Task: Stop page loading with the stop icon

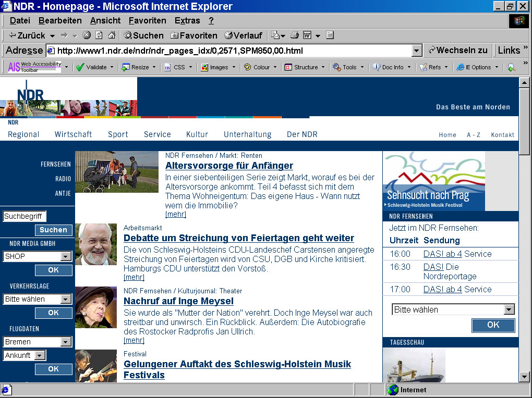Action: click(x=87, y=35)
